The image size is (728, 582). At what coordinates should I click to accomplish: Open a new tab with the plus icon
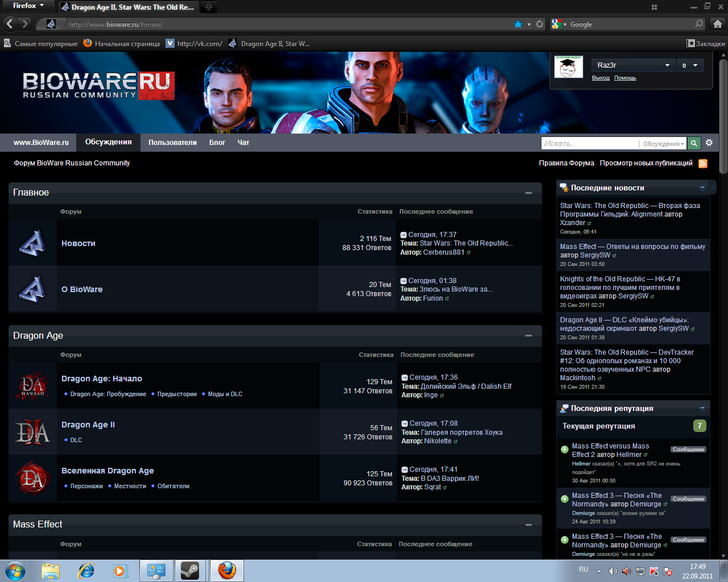pos(209,7)
